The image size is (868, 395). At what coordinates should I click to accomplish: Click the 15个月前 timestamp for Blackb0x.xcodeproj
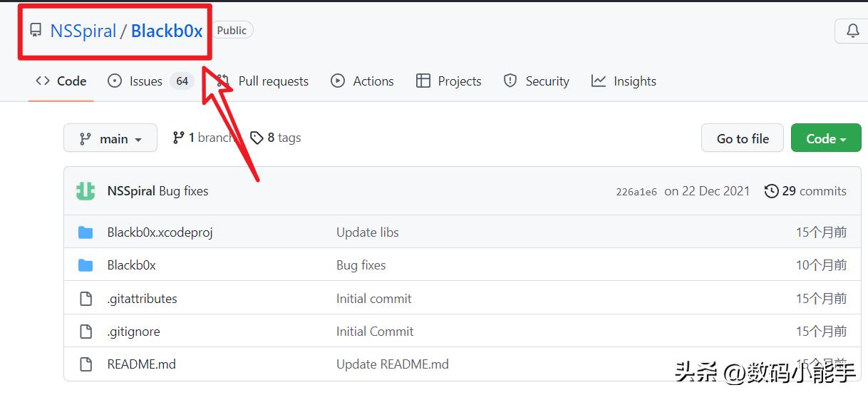point(821,232)
